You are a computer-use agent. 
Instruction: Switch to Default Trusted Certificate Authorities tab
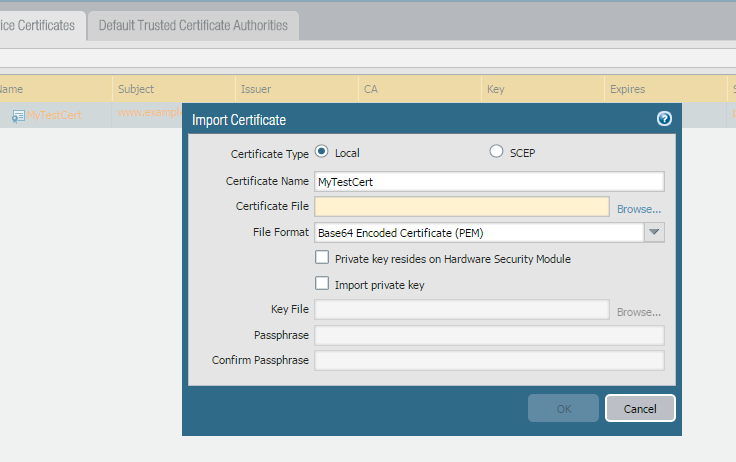(x=193, y=25)
